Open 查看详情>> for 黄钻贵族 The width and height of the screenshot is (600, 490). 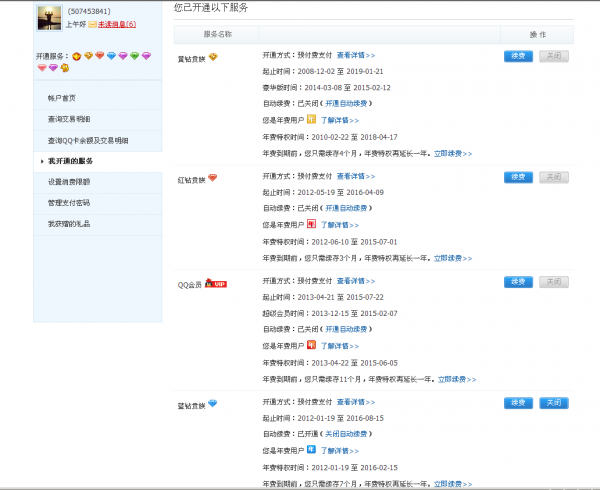(x=356, y=55)
